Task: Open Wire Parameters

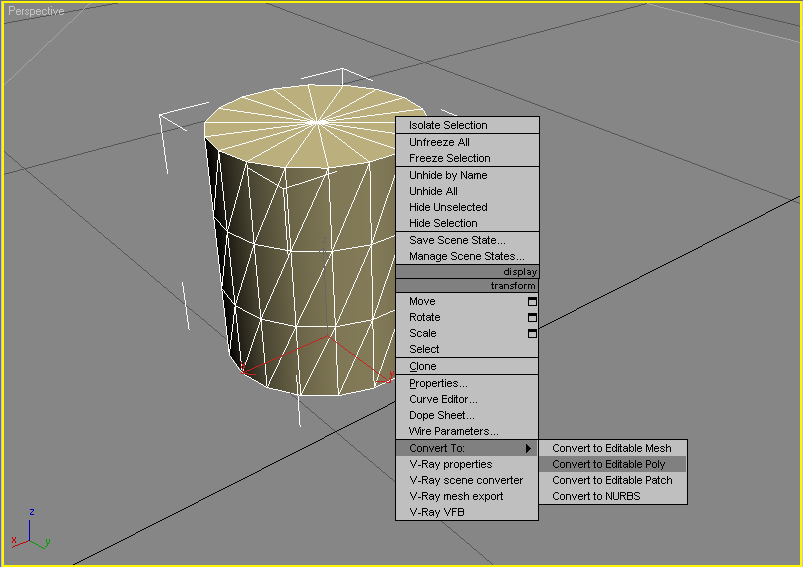Action: (x=467, y=431)
